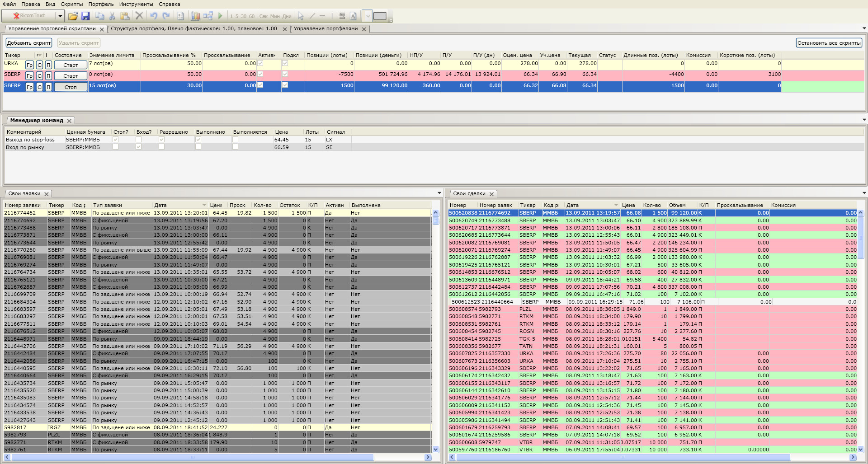This screenshot has width=868, height=464.
Task: Click the Добавить скрипт button
Action: tap(29, 43)
